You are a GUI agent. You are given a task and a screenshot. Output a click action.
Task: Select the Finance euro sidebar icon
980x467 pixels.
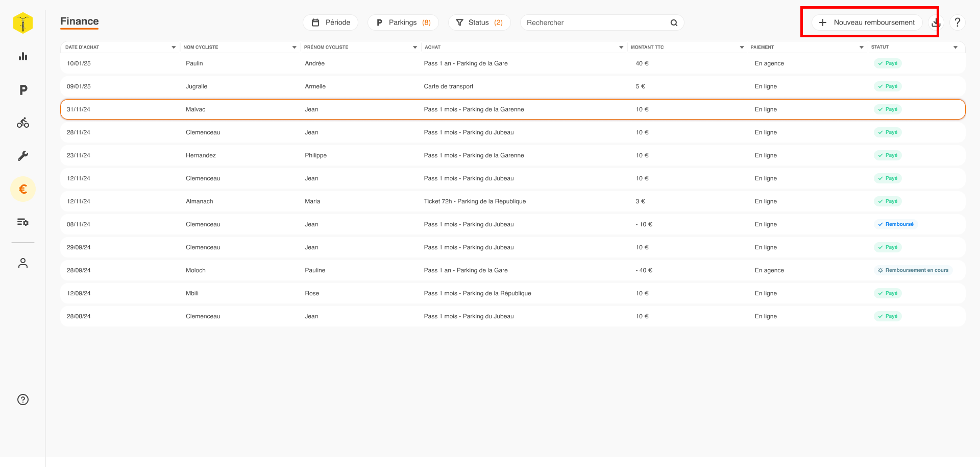click(23, 189)
